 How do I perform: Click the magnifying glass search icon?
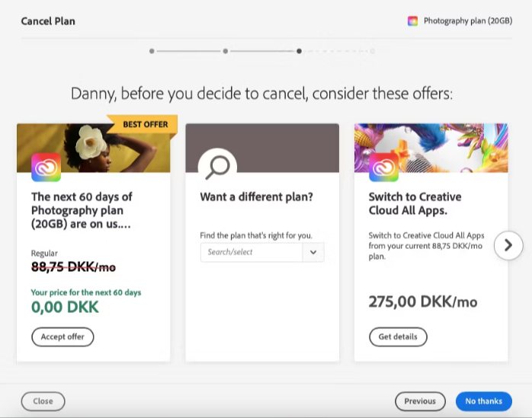tap(217, 167)
